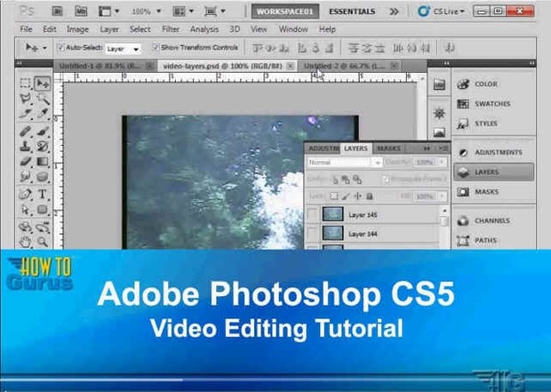This screenshot has height=392, width=551.
Task: Toggle lock all in Layers panel
Action: tap(370, 196)
